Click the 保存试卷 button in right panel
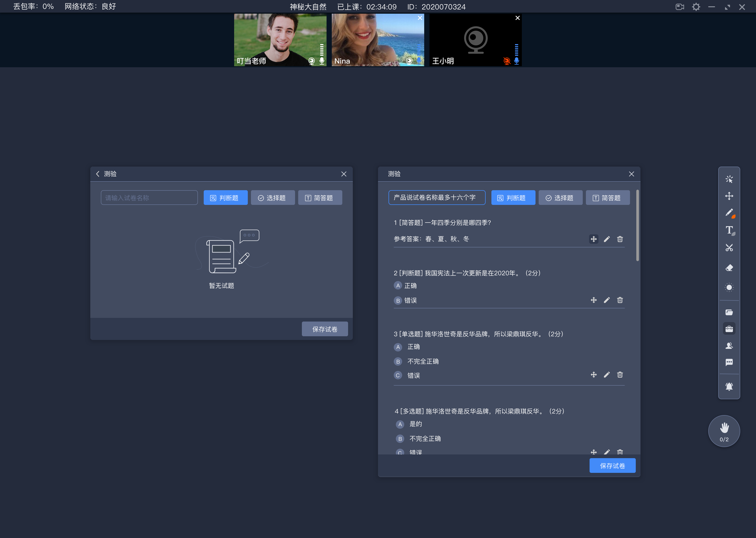The height and width of the screenshot is (538, 756). tap(612, 466)
